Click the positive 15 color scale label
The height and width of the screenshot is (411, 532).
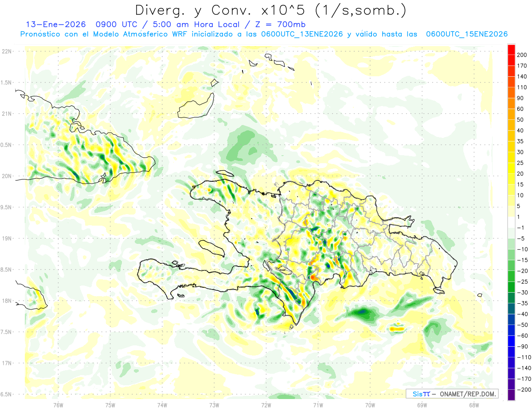click(520, 184)
